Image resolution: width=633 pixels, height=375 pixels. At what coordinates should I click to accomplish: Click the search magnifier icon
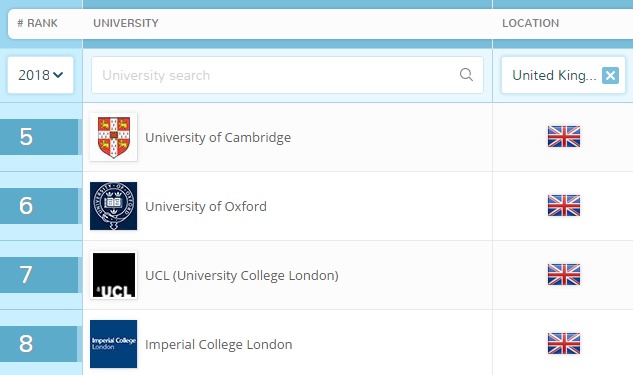[466, 75]
